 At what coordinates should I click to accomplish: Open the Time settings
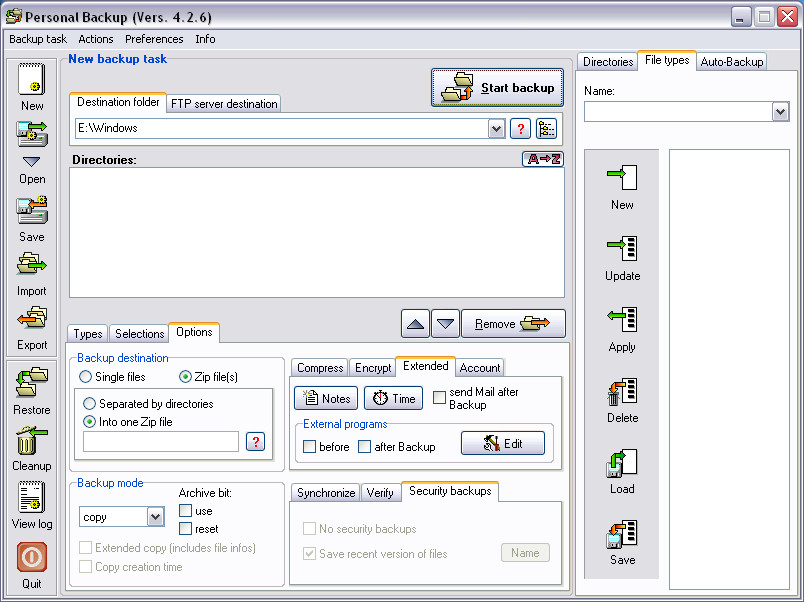tap(393, 398)
